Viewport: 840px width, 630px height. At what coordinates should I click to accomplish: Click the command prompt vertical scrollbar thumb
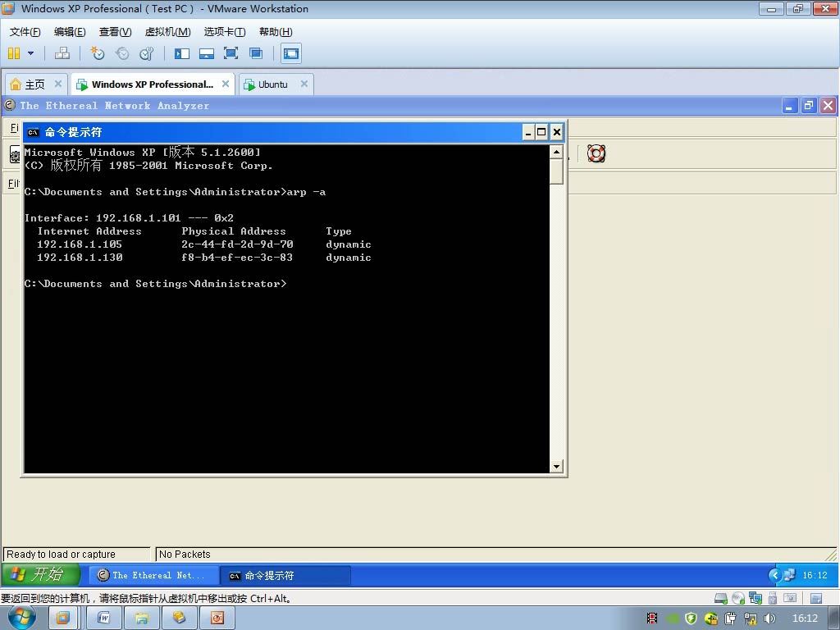(x=557, y=171)
